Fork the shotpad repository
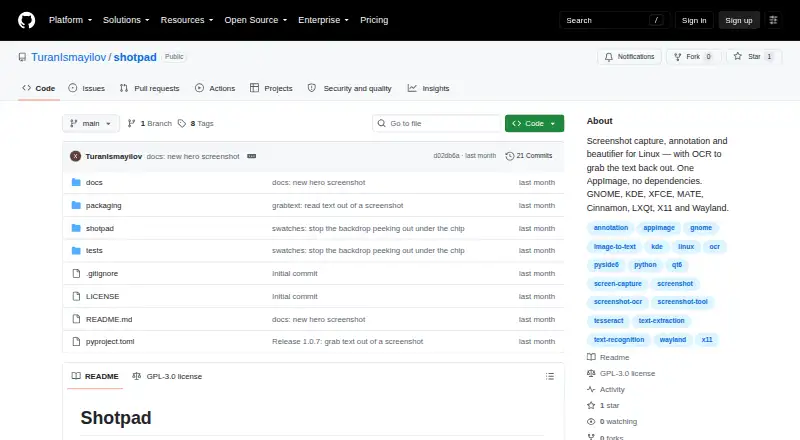Screen dimensions: 800x440 click(x=693, y=57)
